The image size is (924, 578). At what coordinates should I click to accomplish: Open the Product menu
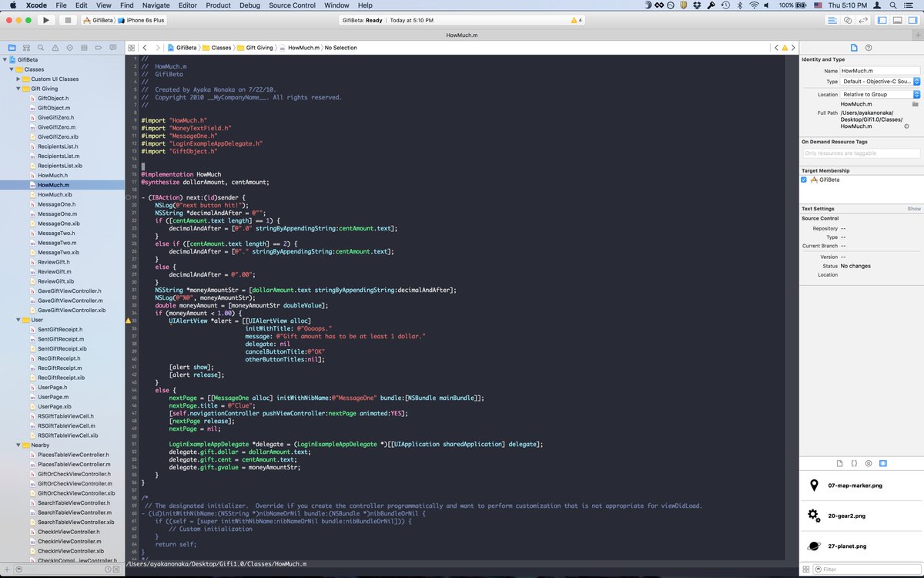(218, 5)
